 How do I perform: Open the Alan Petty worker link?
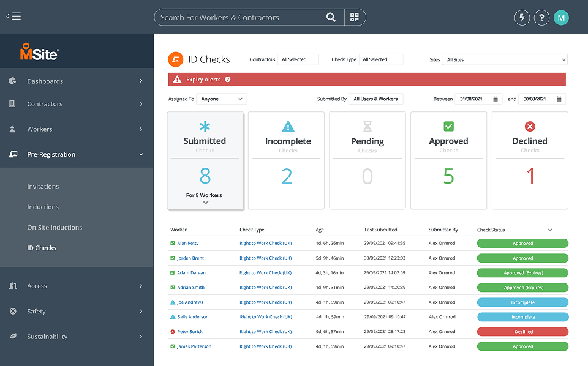pyautogui.click(x=188, y=243)
